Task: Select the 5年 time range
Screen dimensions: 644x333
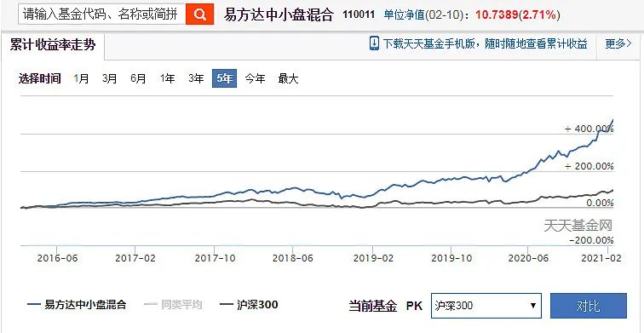Action: [x=225, y=78]
